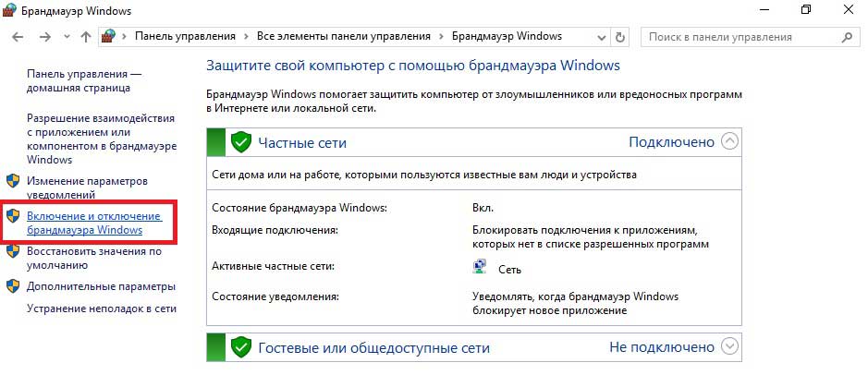Open recent locations dropdown arrow
Image resolution: width=868 pixels, height=387 pixels.
coord(67,37)
